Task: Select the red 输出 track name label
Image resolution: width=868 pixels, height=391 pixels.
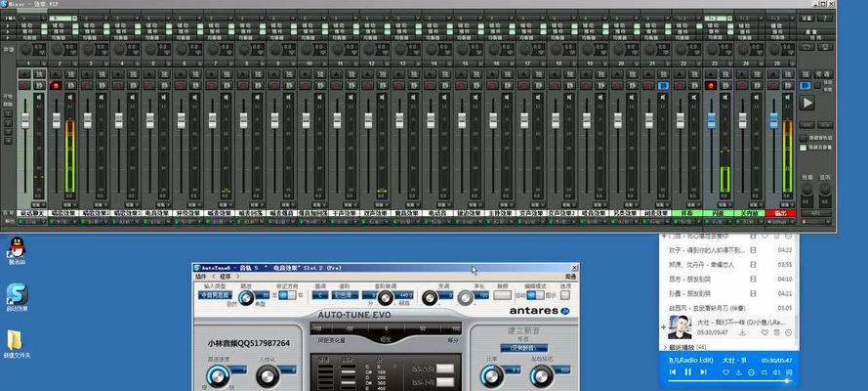Action: coord(780,213)
